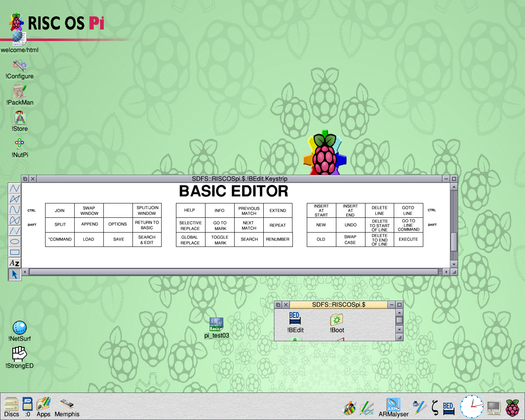Click Keystrip window vertical scroll up arrow
This screenshot has width=525, height=420.
tap(454, 187)
